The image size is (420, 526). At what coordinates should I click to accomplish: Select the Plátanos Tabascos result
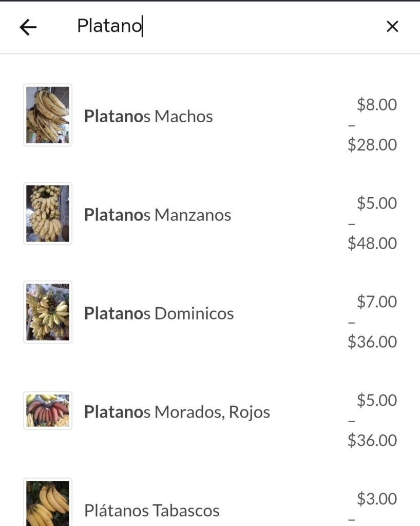(210, 502)
